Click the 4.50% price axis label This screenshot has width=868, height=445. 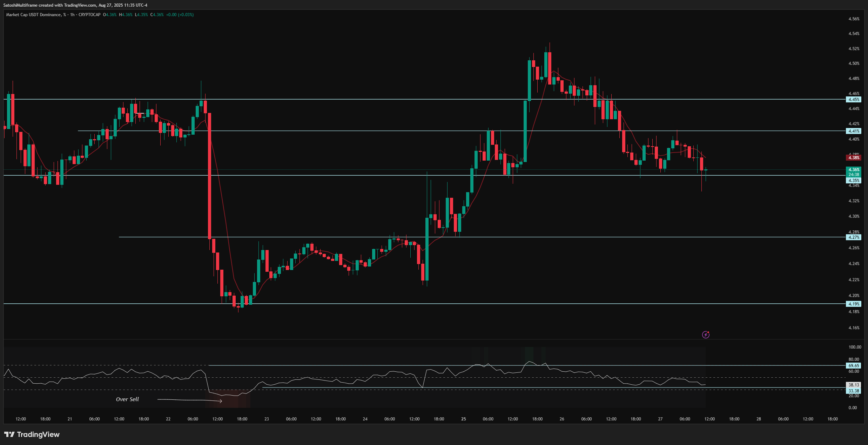pos(854,63)
